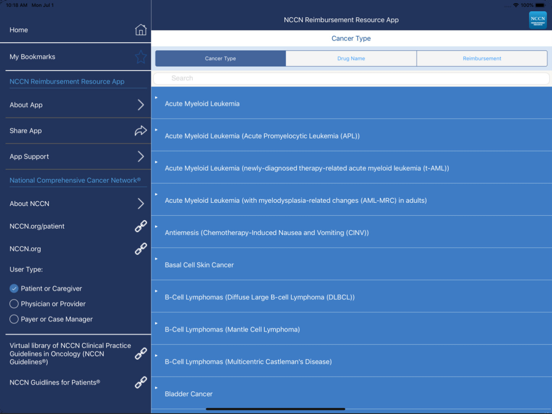552x414 pixels.
Task: Open the App Support menu entry
Action: point(29,157)
